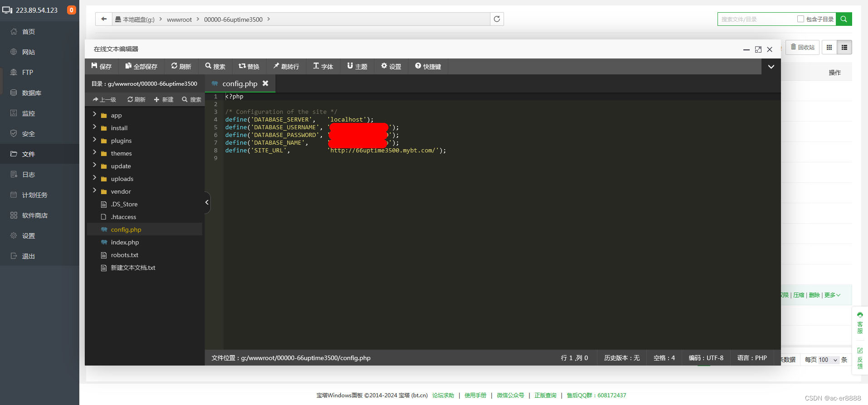
Task: Open the 主题 theme menu
Action: tap(357, 66)
